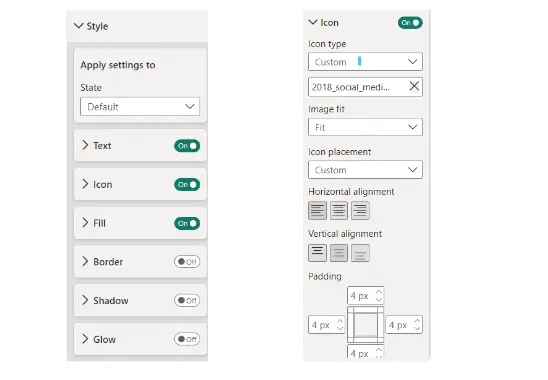Align icon horizontally to the right
This screenshot has height=380, width=548.
coord(360,210)
